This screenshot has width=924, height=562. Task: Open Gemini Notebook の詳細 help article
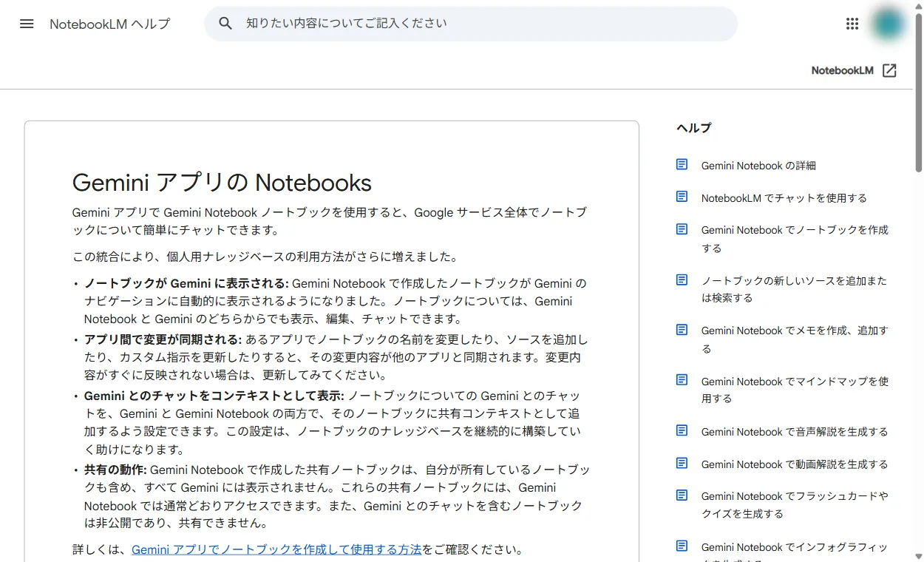click(758, 166)
